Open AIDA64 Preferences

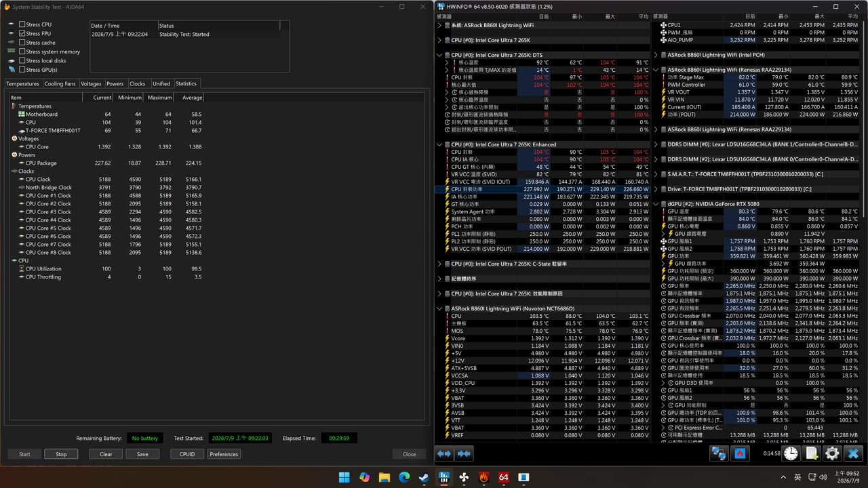pos(224,454)
